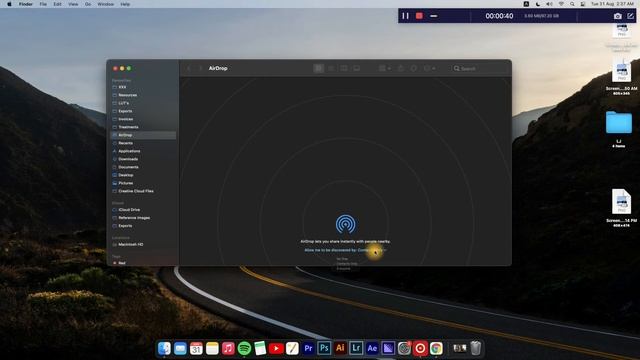Screen dimensions: 640x360
Task: Switch to list view in Finder toolbar
Action: click(x=331, y=68)
